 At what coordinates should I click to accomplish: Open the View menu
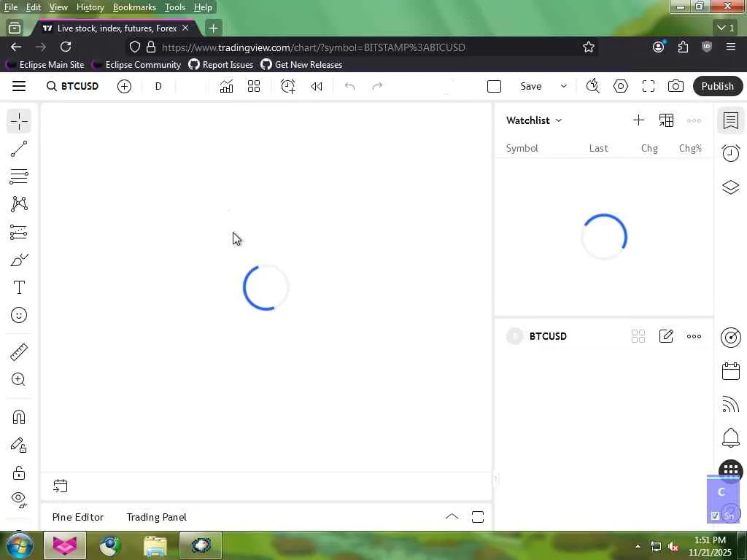coord(58,7)
